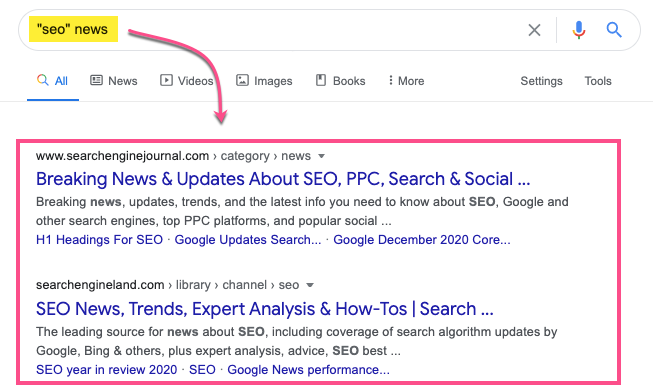Open Google Updates Search sitelink
The image size is (653, 391).
(x=248, y=240)
